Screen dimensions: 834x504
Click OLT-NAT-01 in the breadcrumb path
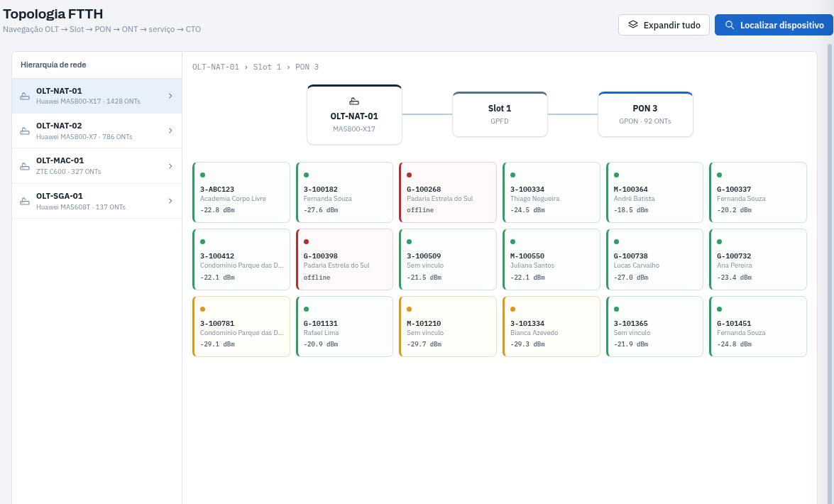pos(215,67)
